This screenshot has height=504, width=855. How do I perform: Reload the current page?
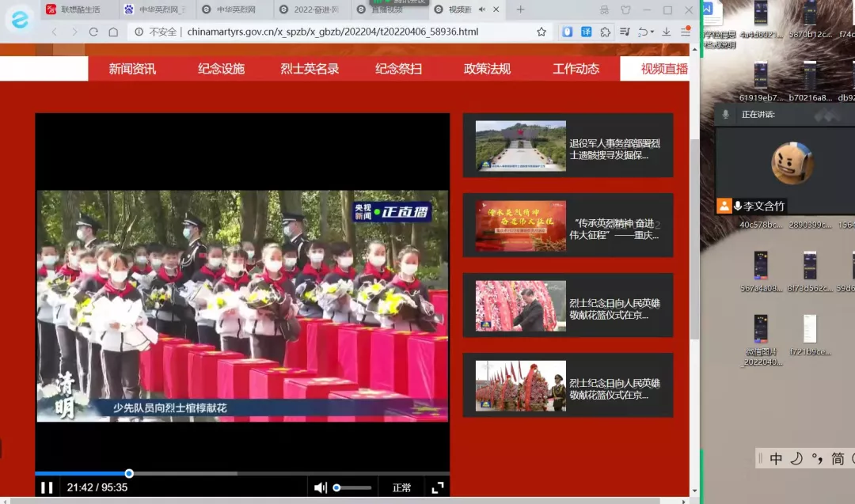coord(93,32)
